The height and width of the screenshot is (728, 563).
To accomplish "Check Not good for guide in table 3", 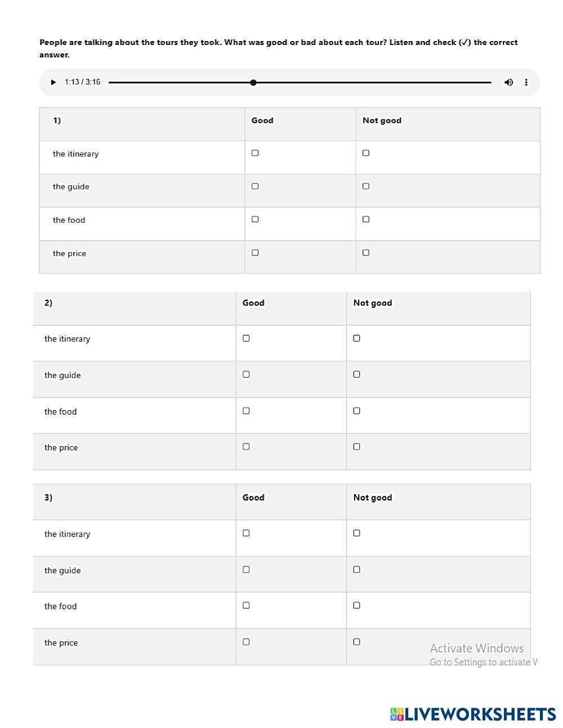I will click(x=356, y=569).
